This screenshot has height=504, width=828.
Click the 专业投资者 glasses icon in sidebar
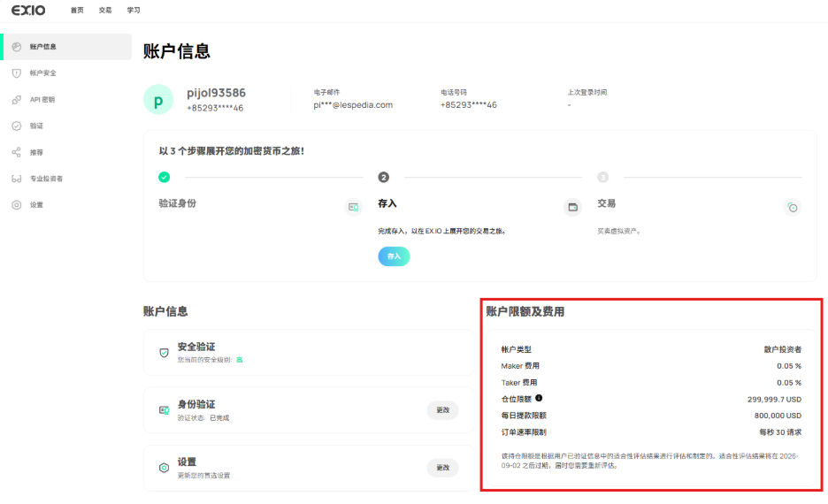(16, 179)
